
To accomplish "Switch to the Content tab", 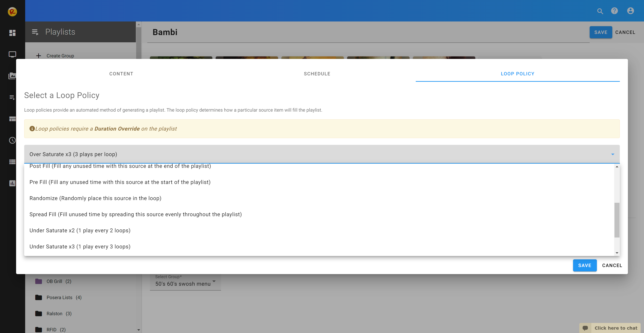I will pos(121,74).
